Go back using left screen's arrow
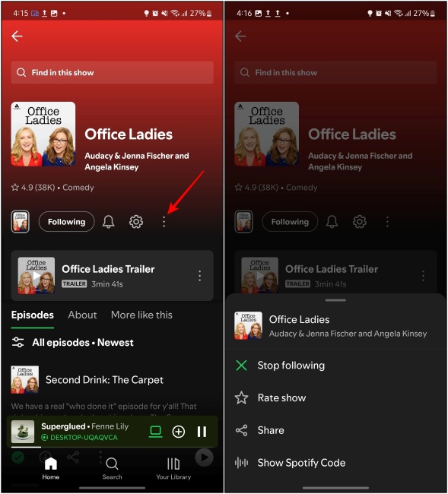 (17, 36)
